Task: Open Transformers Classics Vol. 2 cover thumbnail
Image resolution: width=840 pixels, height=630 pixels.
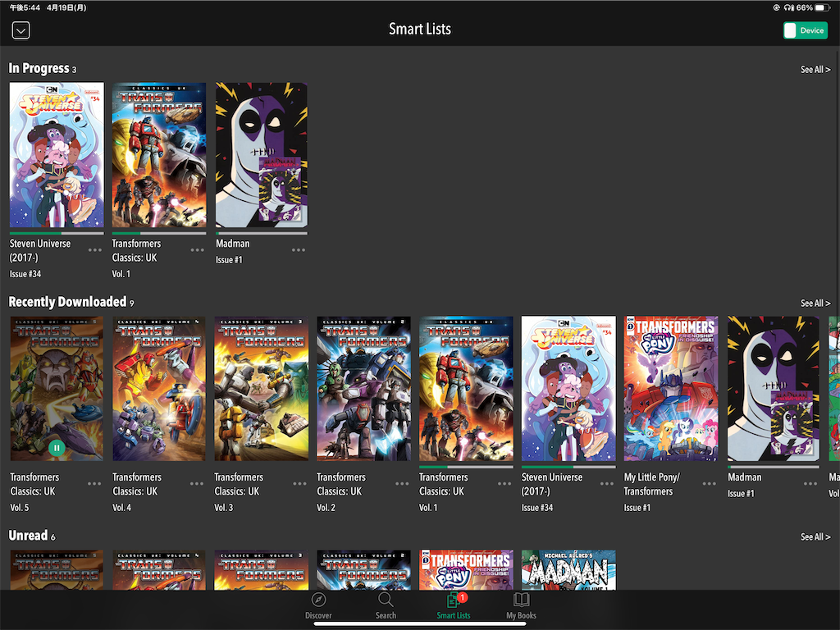Action: (363, 388)
